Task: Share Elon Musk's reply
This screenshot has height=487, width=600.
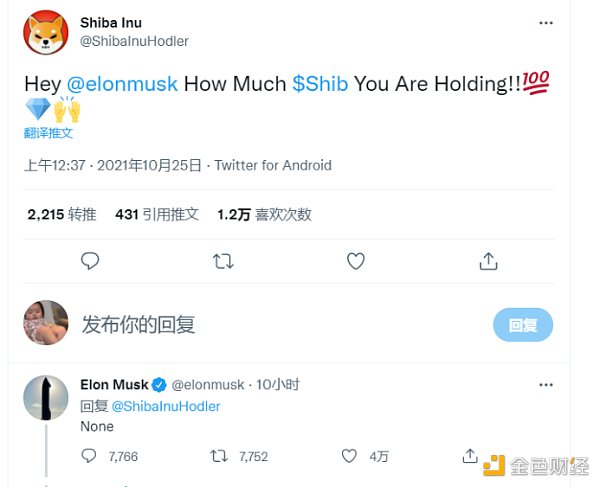Action: pyautogui.click(x=470, y=456)
